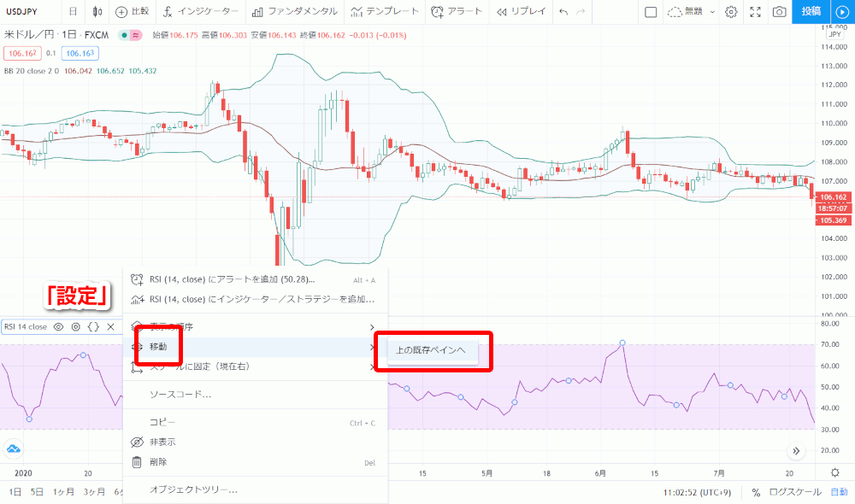Open the layout selection square icon
This screenshot has height=504, width=855.
(651, 12)
